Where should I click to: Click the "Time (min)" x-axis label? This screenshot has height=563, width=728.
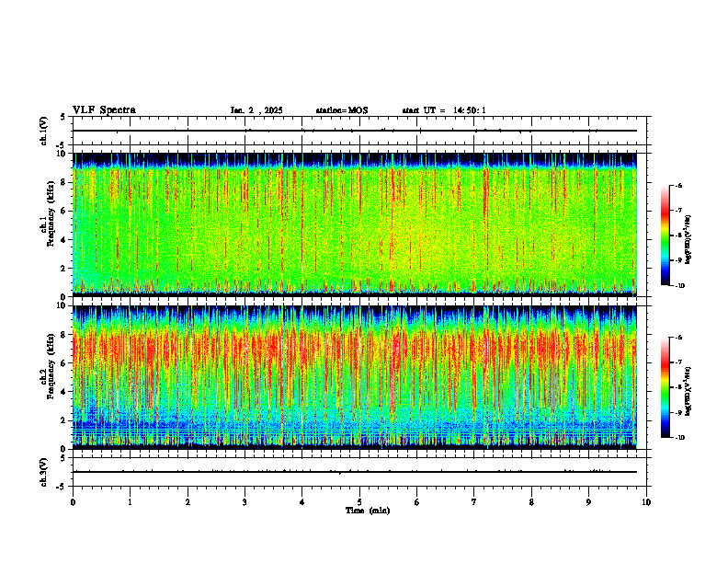pos(368,511)
